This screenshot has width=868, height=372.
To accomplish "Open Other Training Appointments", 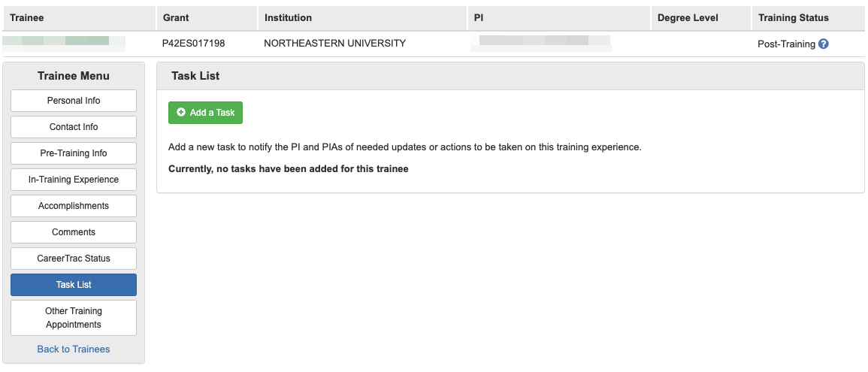I will pos(74,318).
